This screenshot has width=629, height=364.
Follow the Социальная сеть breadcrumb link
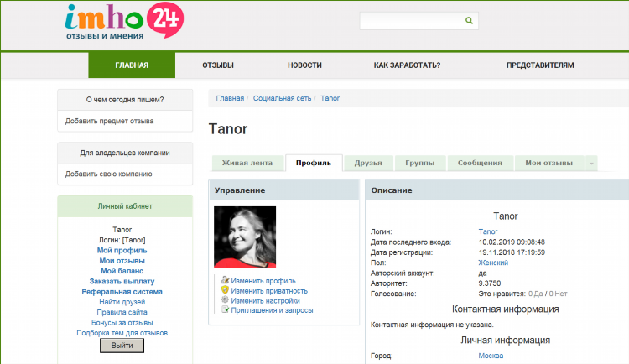coord(282,98)
